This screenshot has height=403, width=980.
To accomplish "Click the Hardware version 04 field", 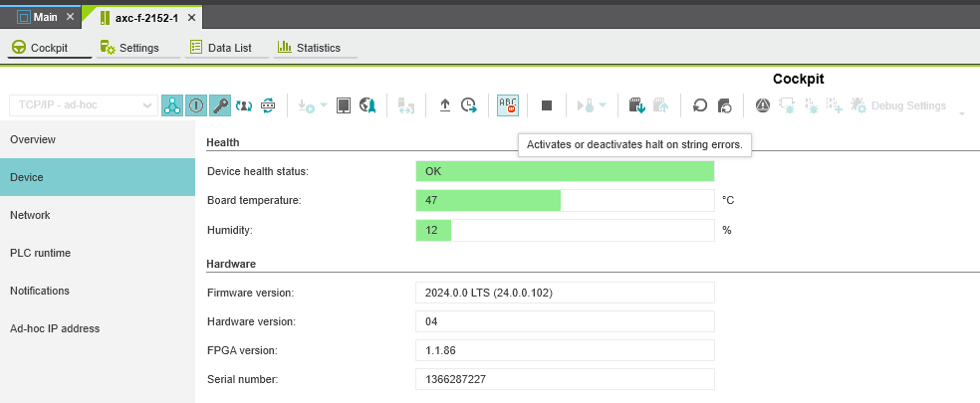I will [x=565, y=321].
